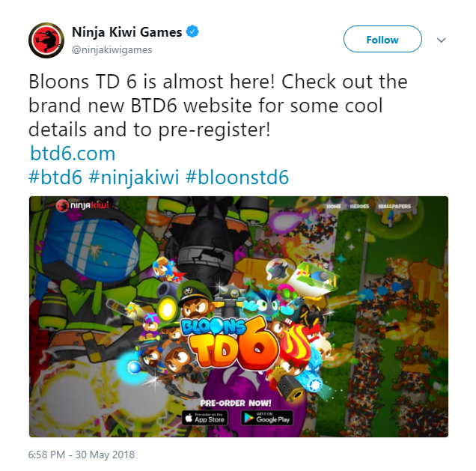Click the ninjakiwi logo in preview image
This screenshot has width=476, height=471.
(x=82, y=206)
